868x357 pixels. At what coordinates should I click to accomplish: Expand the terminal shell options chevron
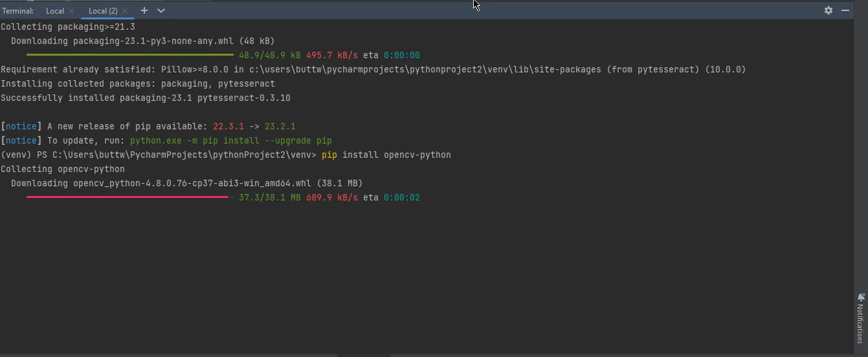161,10
